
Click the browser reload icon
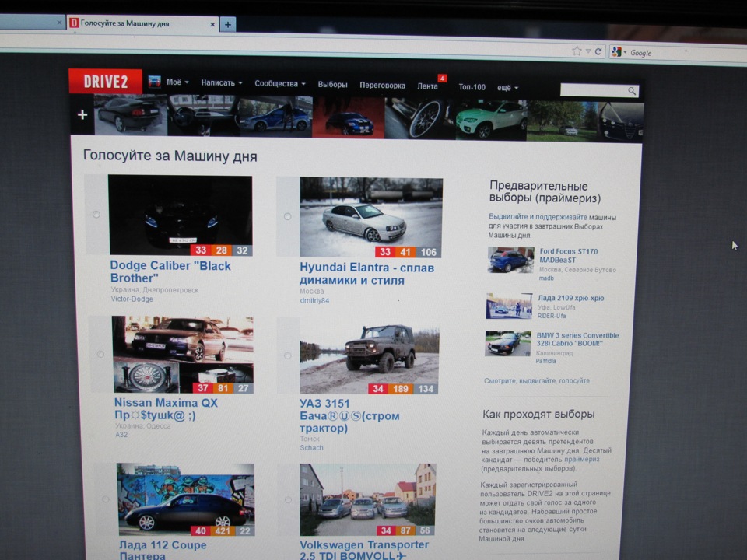coord(598,51)
